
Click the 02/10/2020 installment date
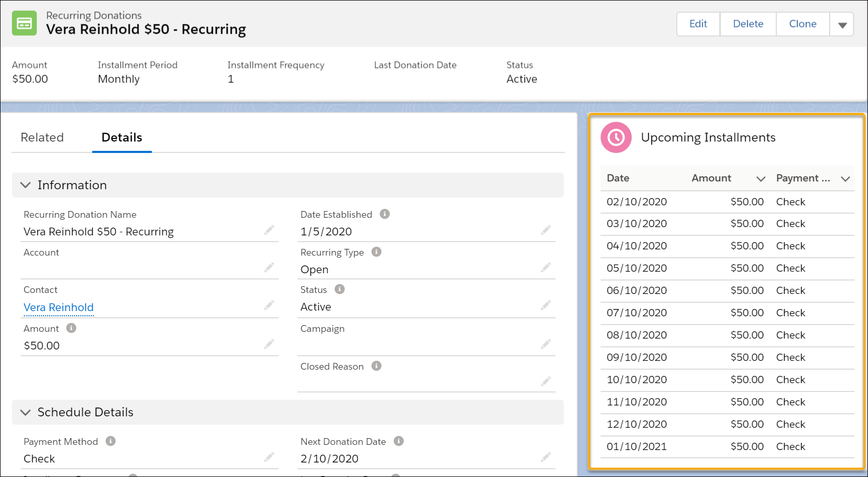pos(637,202)
